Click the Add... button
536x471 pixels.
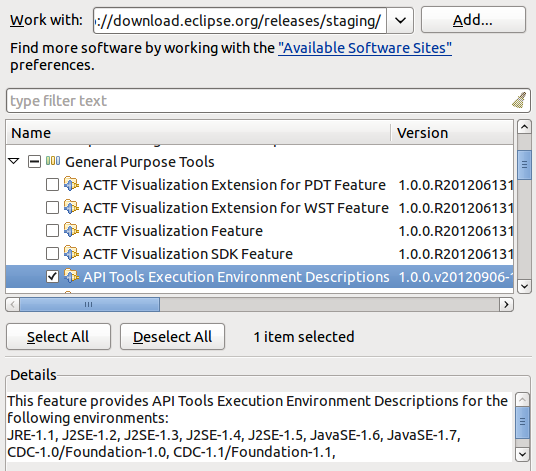click(473, 20)
